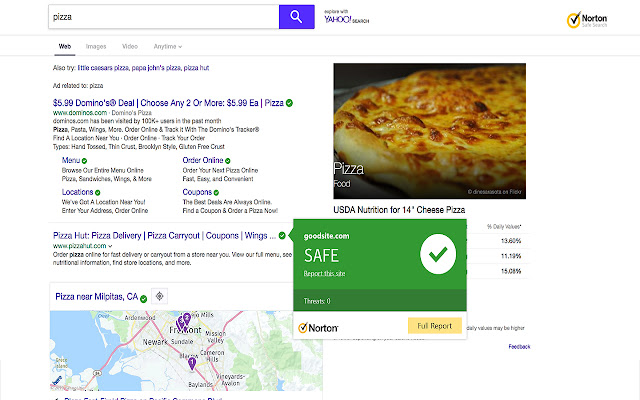Image resolution: width=640 pixels, height=400 pixels.
Task: Switch to the Video tab
Action: click(130, 46)
